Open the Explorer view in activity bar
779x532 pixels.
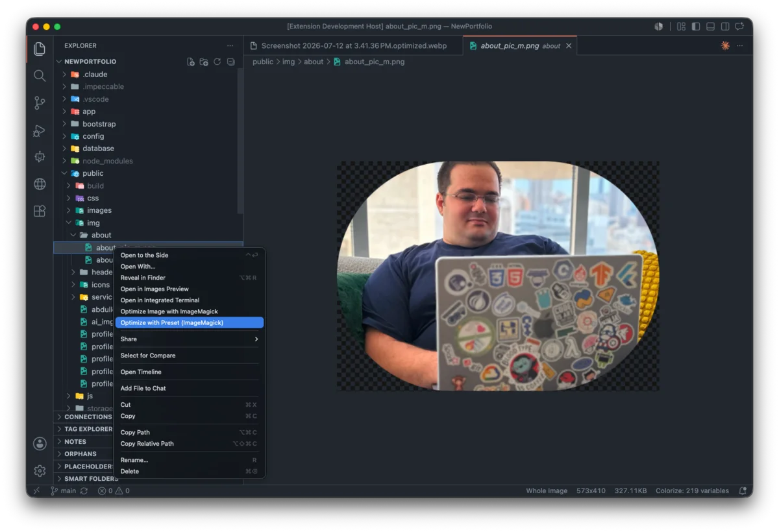point(40,49)
